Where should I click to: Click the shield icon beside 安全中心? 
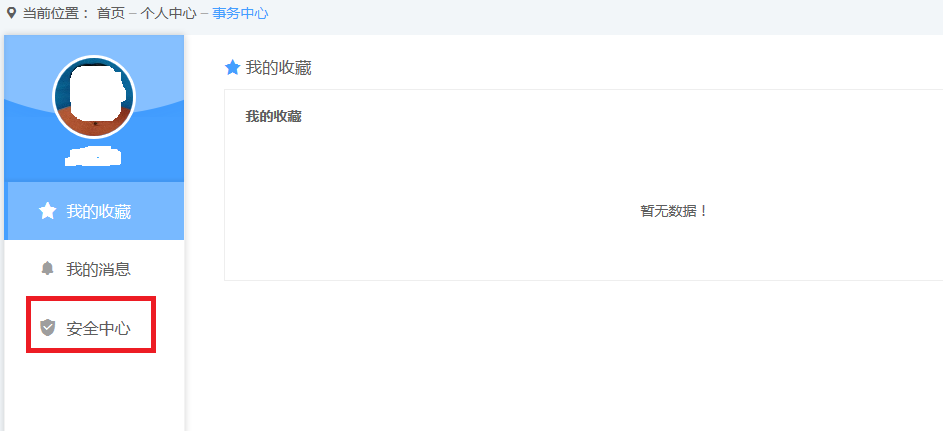[x=48, y=328]
